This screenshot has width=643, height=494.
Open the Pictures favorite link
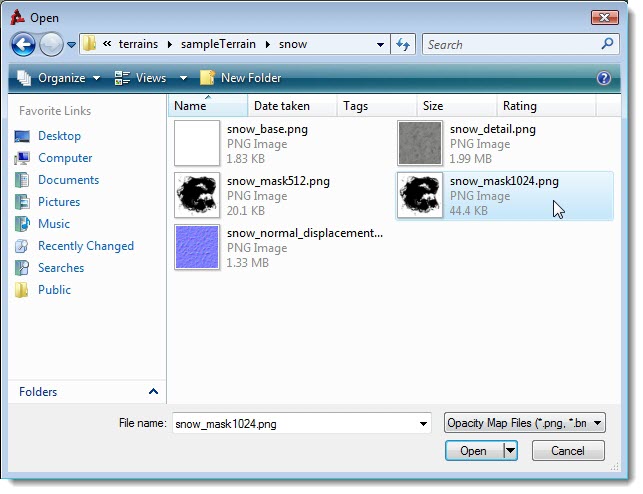click(59, 202)
